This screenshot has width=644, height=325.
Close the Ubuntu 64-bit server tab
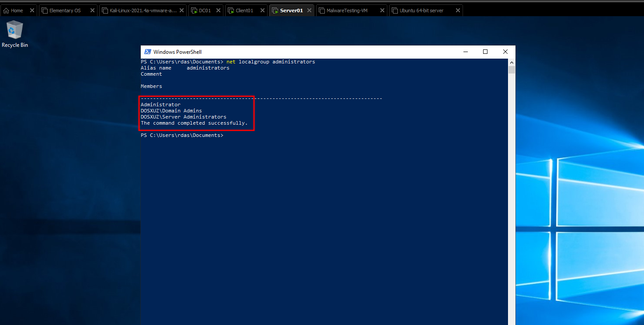pos(458,10)
